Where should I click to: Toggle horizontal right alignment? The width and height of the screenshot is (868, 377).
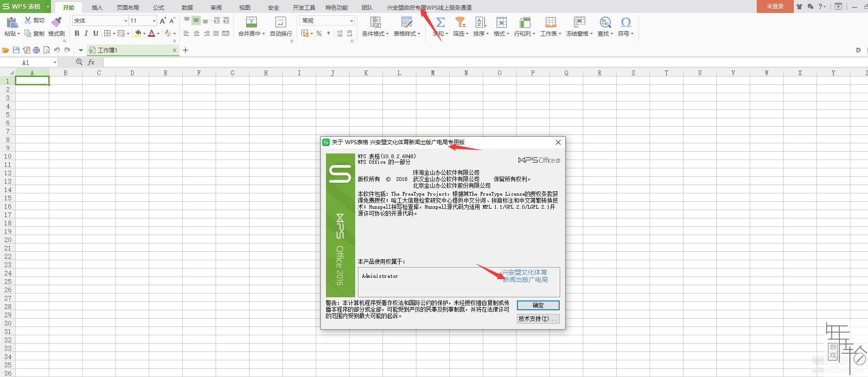206,33
